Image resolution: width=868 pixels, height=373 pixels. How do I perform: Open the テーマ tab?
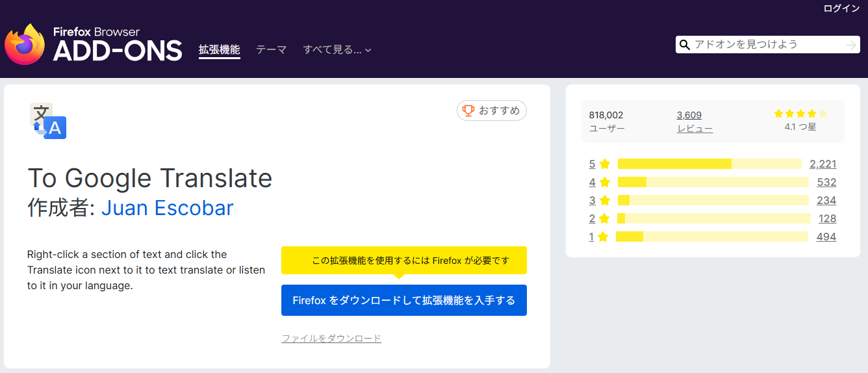271,49
